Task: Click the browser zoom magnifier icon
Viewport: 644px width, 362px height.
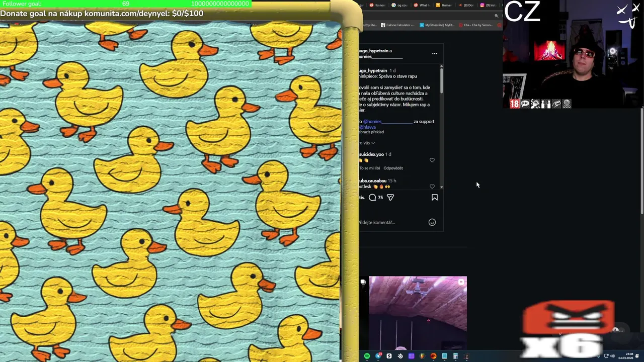Action: pos(496,16)
